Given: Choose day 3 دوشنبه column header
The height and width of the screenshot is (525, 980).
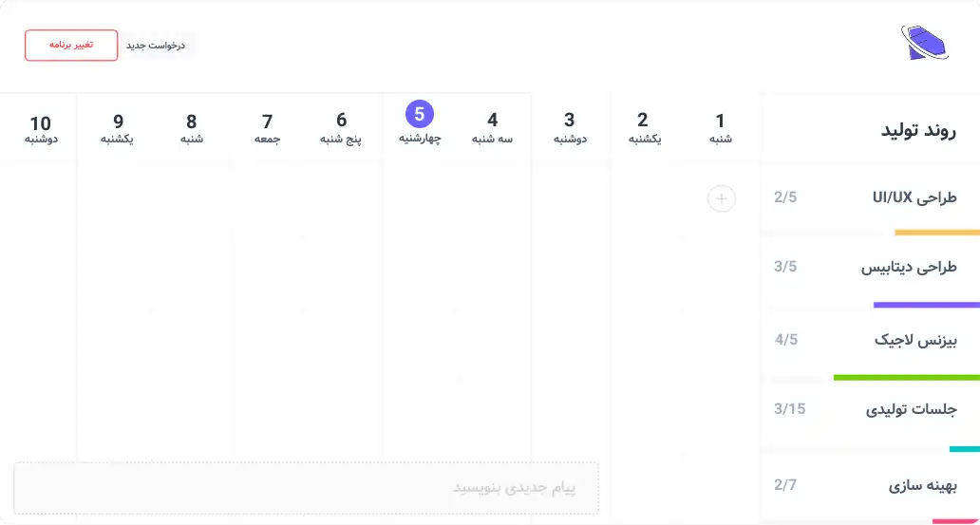Looking at the screenshot, I should pyautogui.click(x=569, y=128).
